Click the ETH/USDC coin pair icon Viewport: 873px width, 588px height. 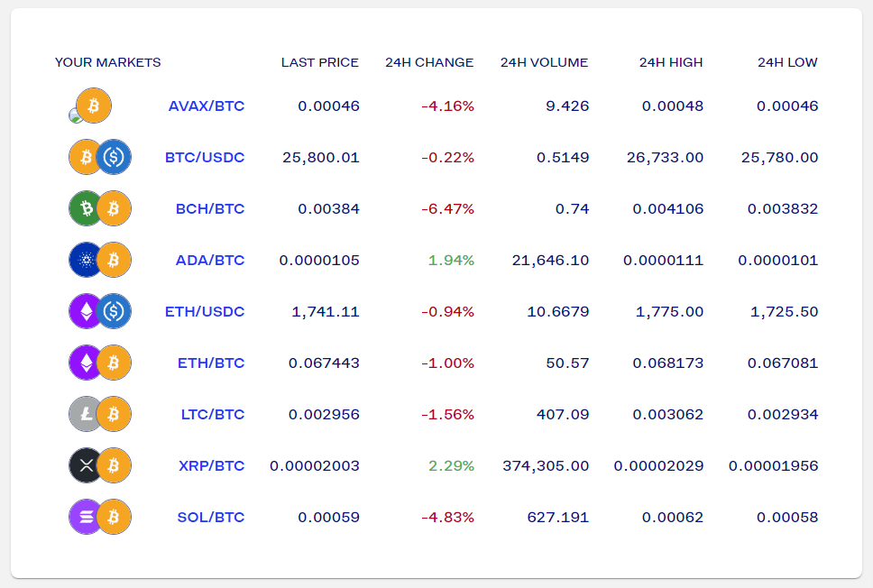100,311
